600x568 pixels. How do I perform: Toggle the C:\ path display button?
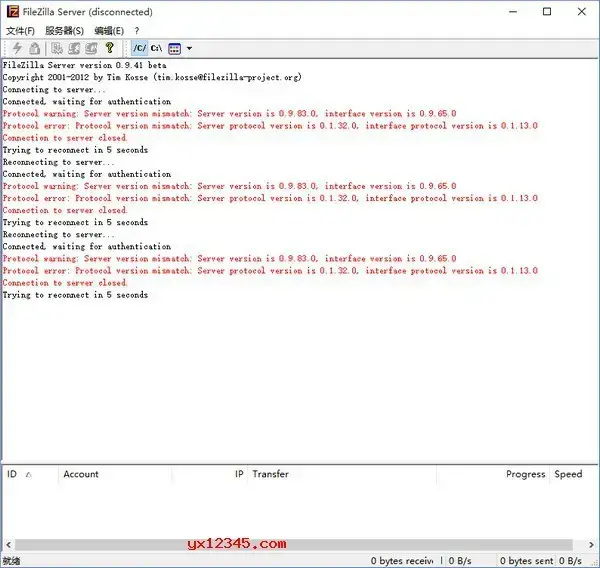coord(156,48)
